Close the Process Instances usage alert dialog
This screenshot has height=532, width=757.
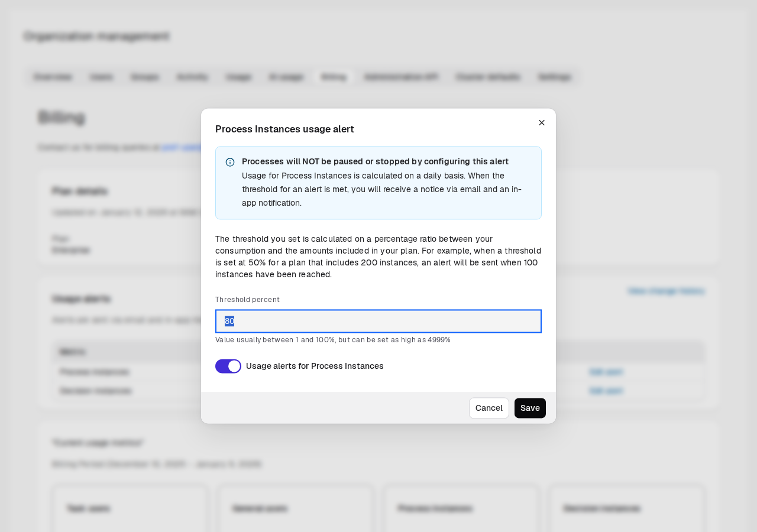tap(542, 123)
